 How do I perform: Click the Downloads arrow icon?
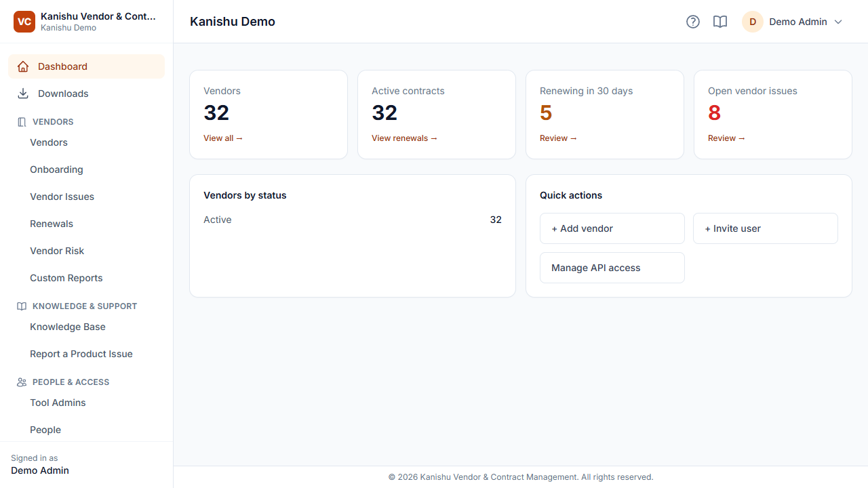click(23, 94)
